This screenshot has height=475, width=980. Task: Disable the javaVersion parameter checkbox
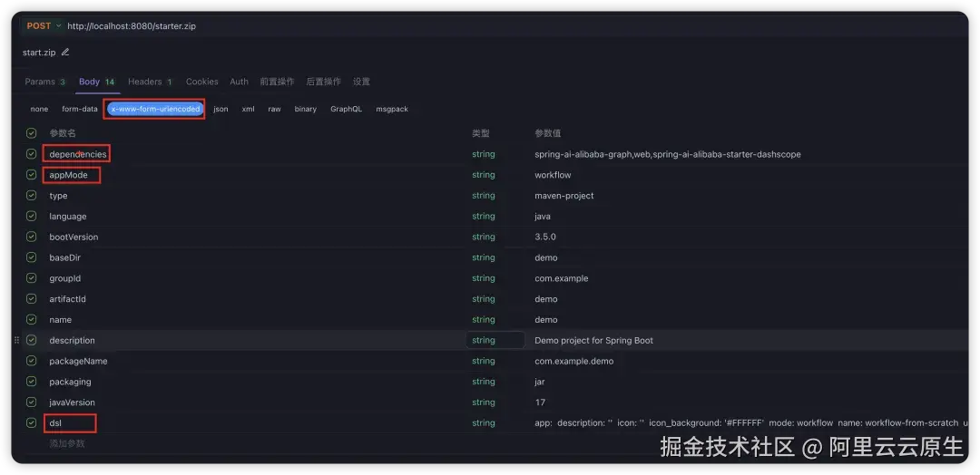31,402
